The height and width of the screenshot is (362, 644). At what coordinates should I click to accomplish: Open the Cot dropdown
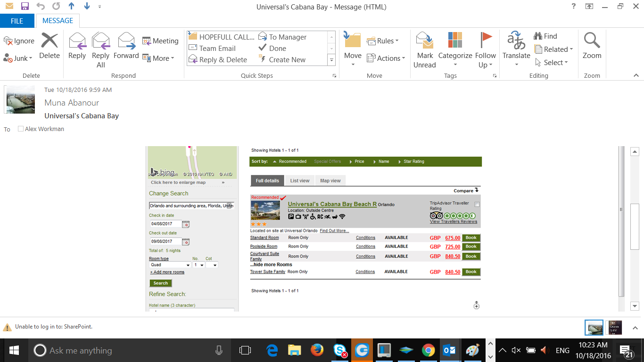coord(212,265)
